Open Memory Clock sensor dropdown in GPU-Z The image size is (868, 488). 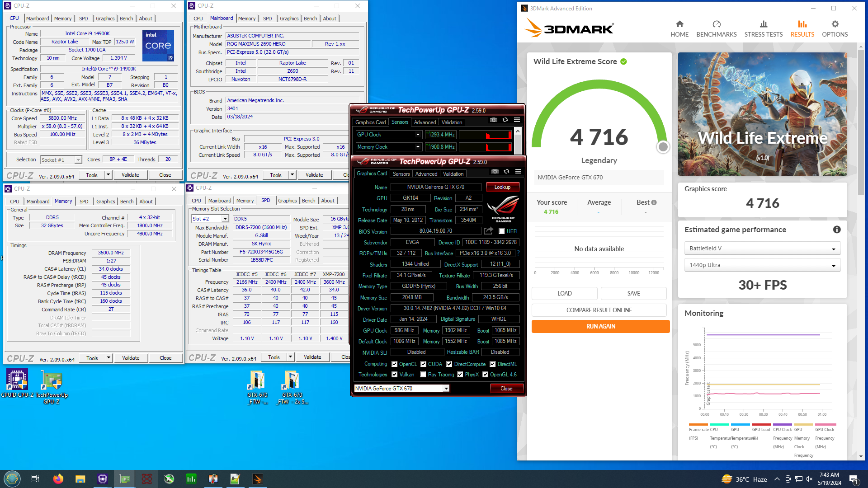(418, 147)
